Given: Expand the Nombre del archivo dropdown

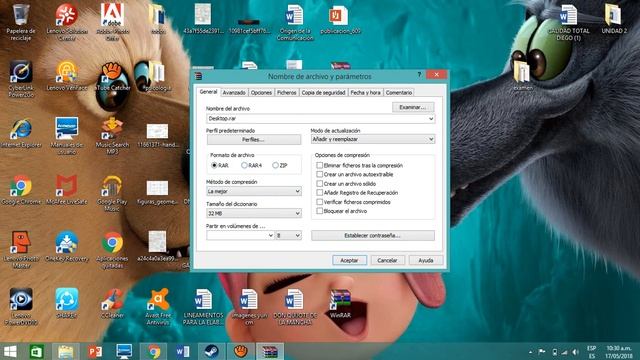Looking at the screenshot, I should (431, 118).
